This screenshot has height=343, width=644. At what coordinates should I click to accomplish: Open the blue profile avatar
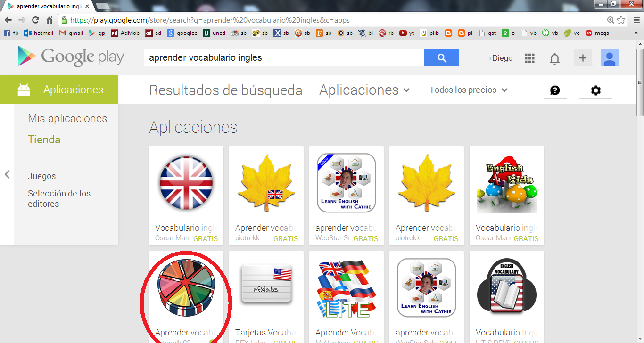[x=609, y=58]
